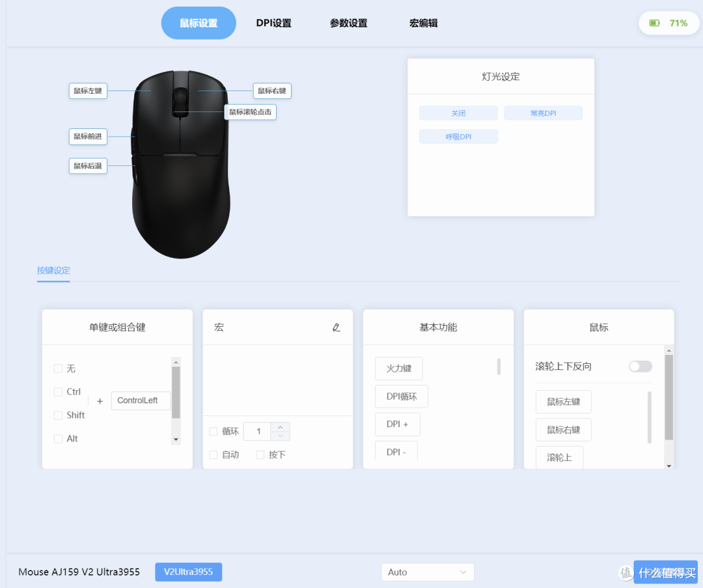Viewport: 703px width, 588px height.
Task: Click the black mouse product image
Action: [181, 164]
